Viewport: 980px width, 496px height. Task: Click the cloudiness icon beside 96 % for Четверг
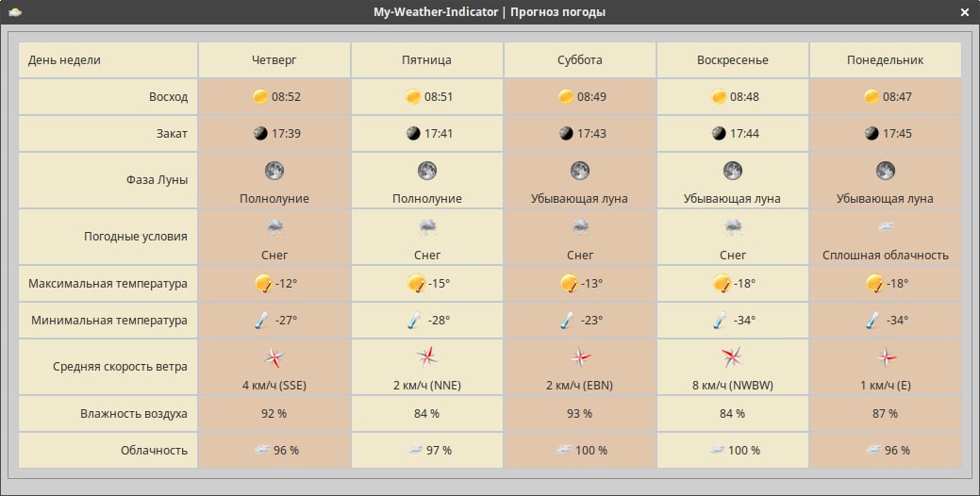(x=262, y=450)
